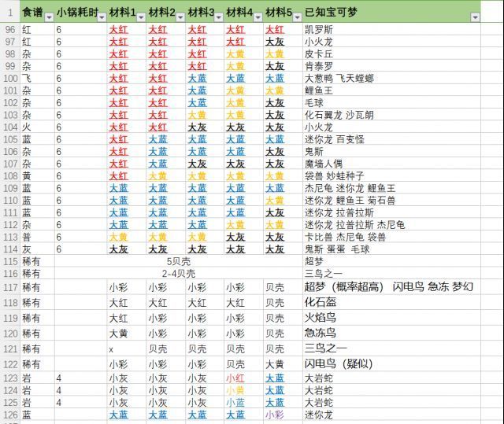Select the 鲤鱼王 cell in row 101
This screenshot has width=504, height=424.
(391, 90)
